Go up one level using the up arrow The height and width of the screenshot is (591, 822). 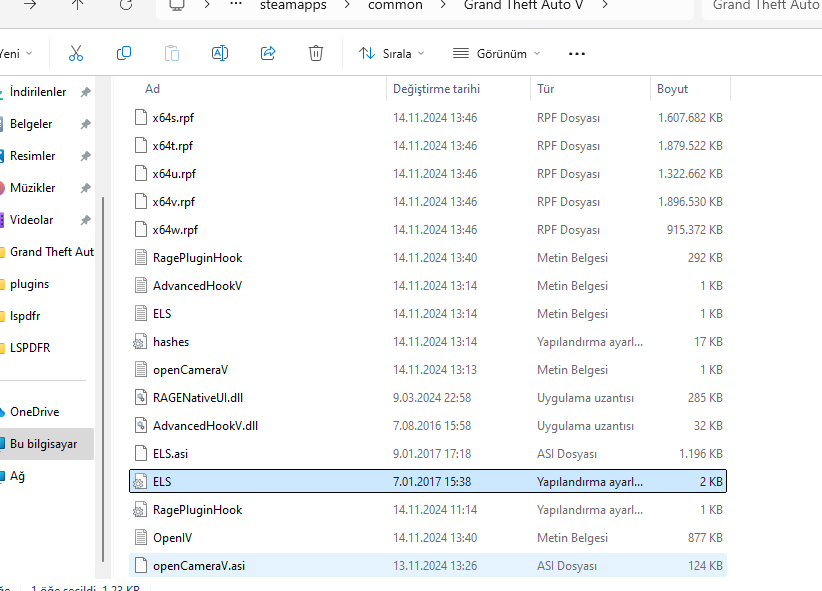(77, 6)
